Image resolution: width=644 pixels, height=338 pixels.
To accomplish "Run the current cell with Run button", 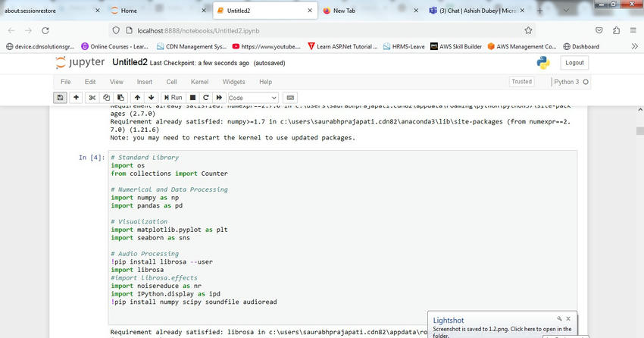I will tap(172, 98).
